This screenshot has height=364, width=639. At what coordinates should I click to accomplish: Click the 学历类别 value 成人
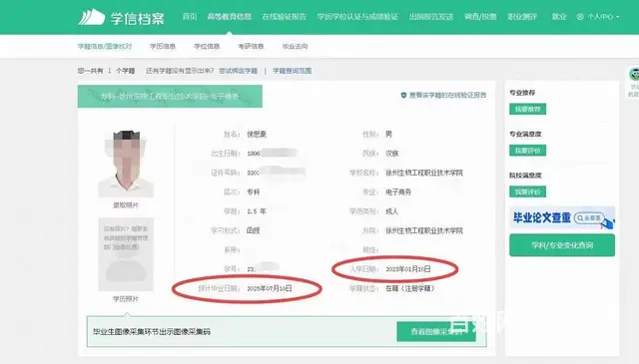tap(391, 211)
